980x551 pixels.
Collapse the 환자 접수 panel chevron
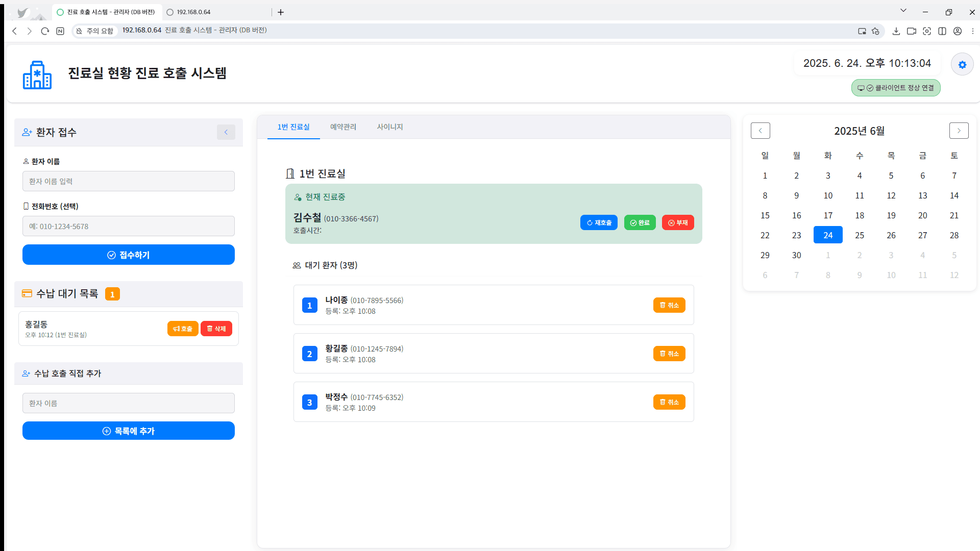[226, 132]
